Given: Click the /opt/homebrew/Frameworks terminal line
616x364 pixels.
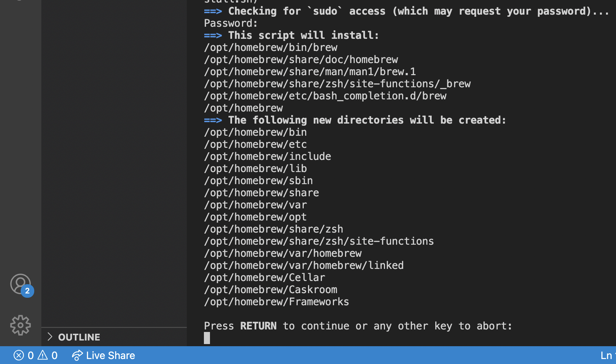Looking at the screenshot, I should pos(276,302).
